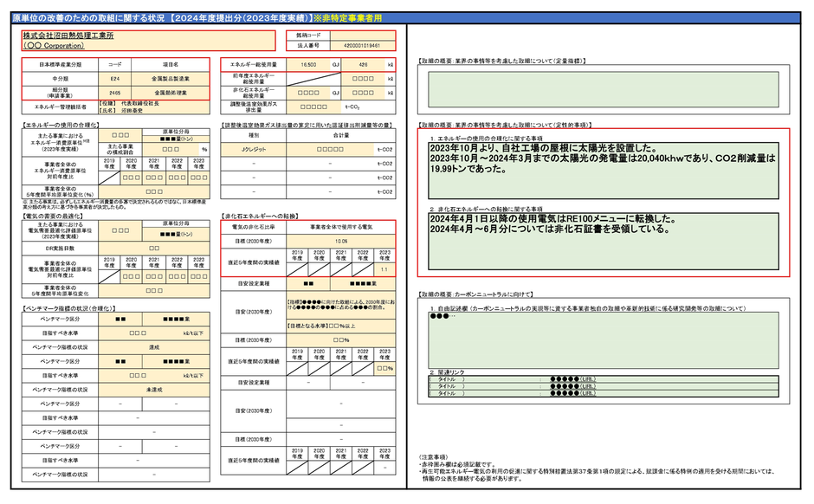Click the 主たる事業の構成割合 percent field
814x504 pixels.
click(171, 150)
